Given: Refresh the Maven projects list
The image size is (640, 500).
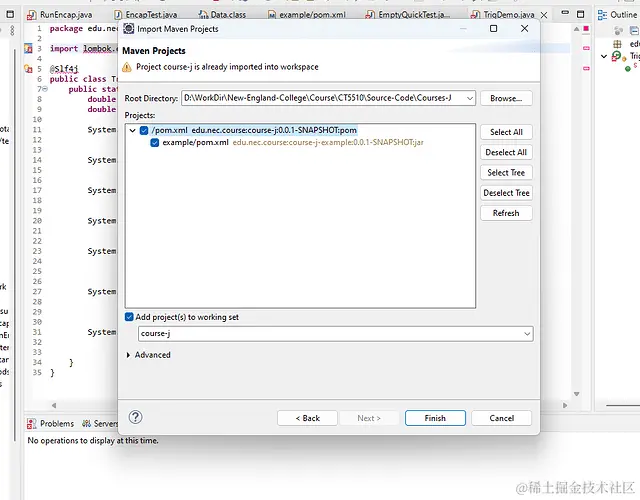Looking at the screenshot, I should [506, 213].
